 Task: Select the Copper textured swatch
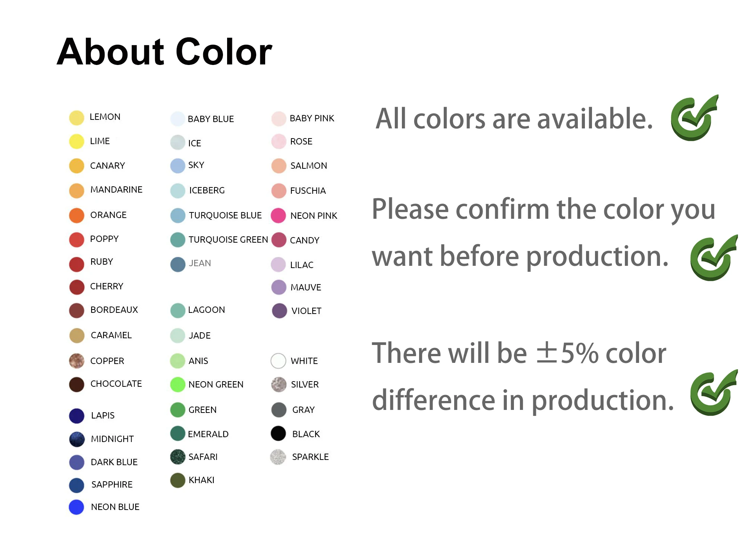point(77,361)
